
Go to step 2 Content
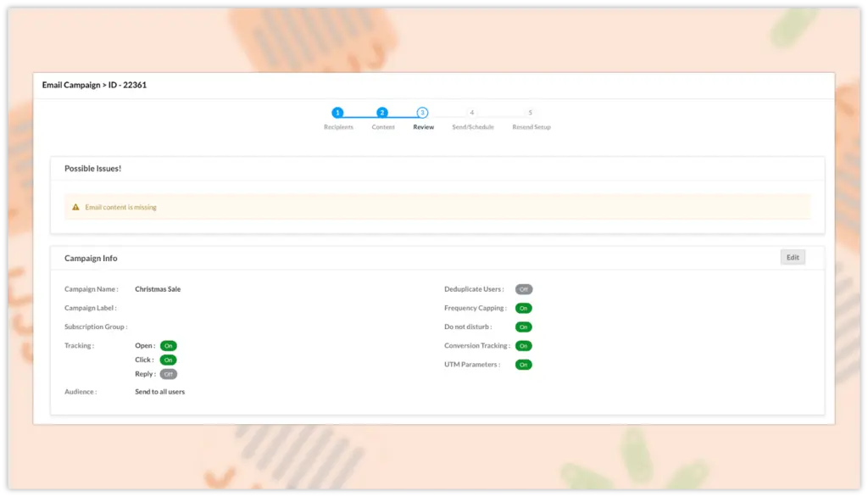click(382, 113)
